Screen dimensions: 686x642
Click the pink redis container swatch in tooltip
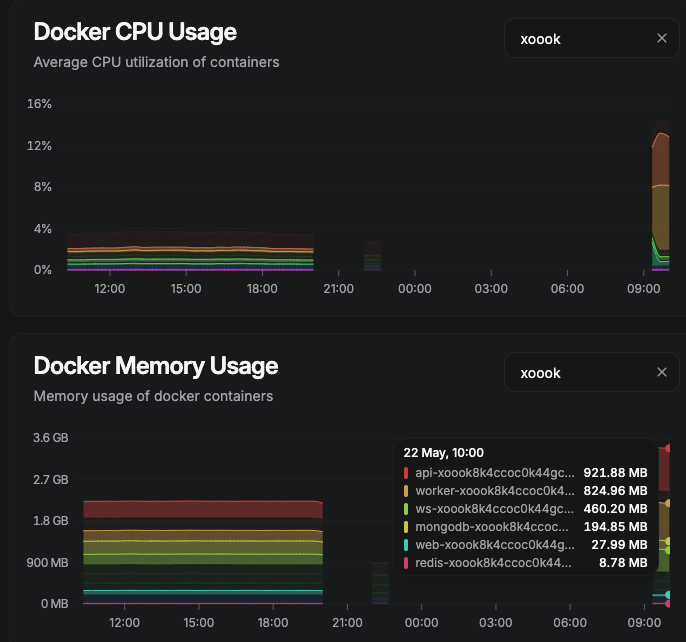coord(406,562)
